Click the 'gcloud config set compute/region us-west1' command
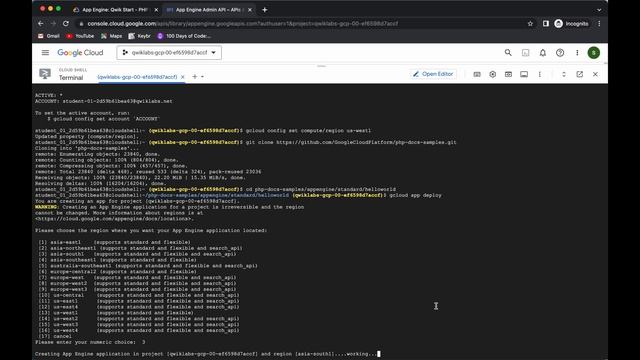640x360 pixels. pyautogui.click(x=309, y=131)
